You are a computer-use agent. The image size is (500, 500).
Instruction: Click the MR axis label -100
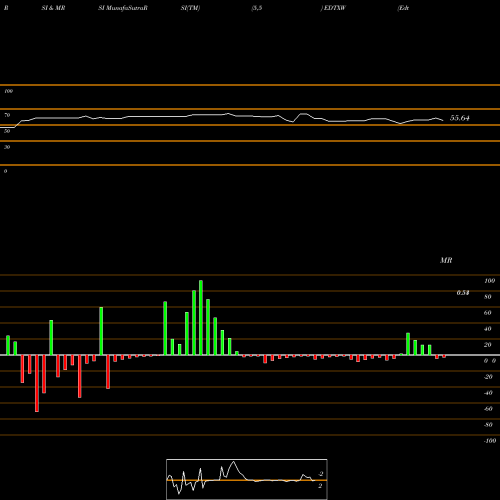point(490,441)
